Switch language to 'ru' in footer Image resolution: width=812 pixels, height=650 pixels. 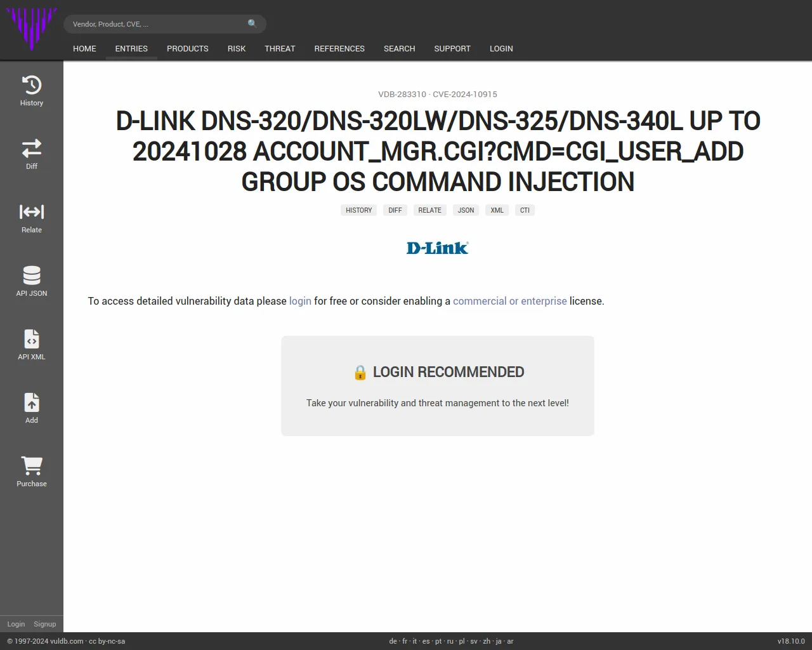coord(450,641)
